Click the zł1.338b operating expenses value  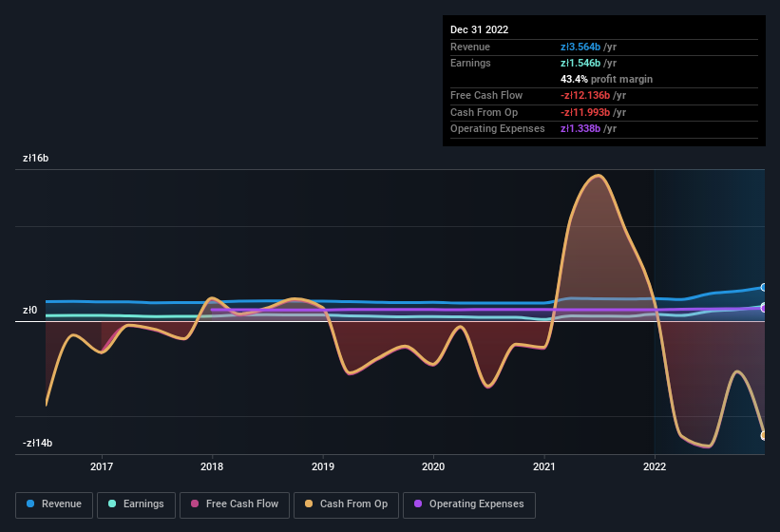(x=580, y=128)
